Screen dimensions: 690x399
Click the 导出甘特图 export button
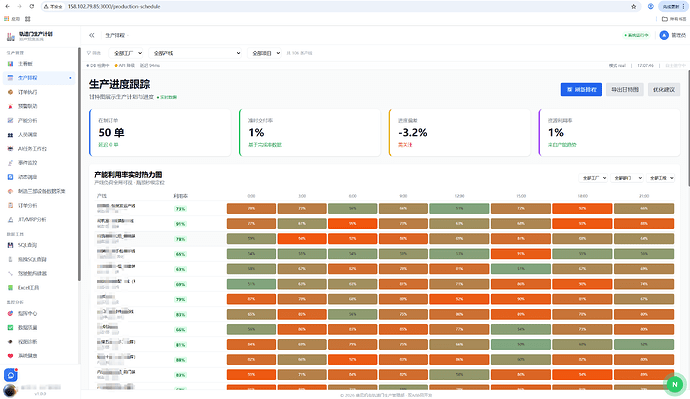point(625,90)
